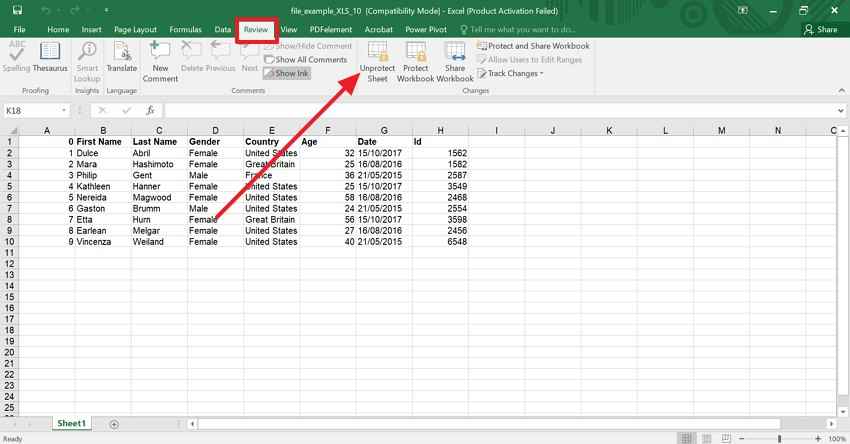Switch to Normal view
Image resolution: width=850 pixels, height=444 pixels.
(x=686, y=438)
